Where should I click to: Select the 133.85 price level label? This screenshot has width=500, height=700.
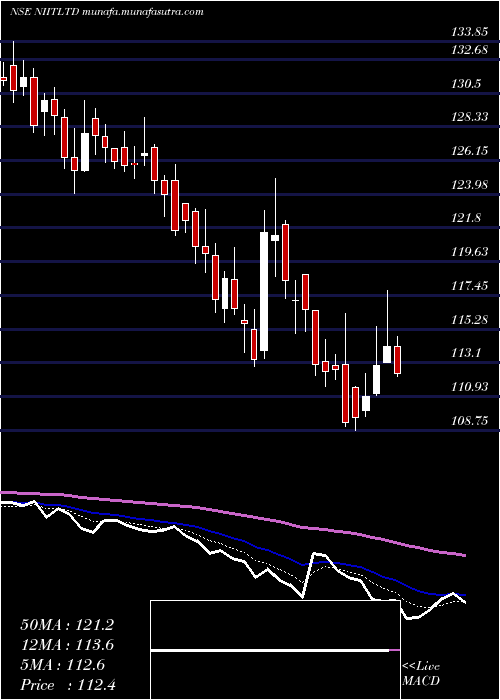pos(468,32)
